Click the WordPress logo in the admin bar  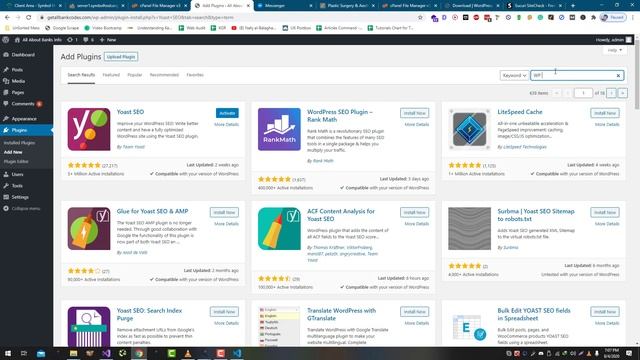coord(5,40)
